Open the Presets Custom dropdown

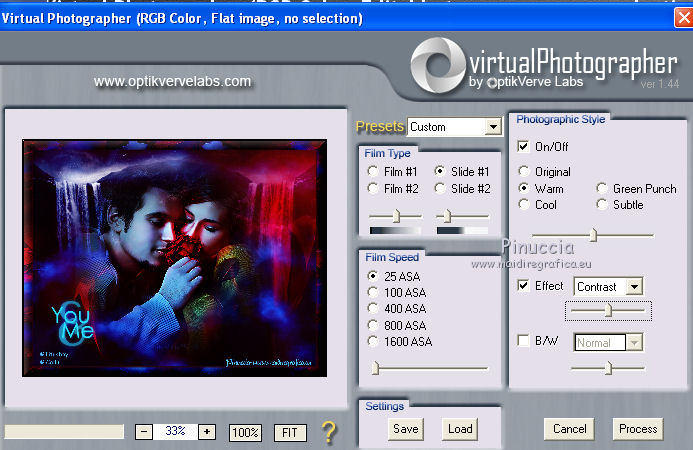click(493, 127)
